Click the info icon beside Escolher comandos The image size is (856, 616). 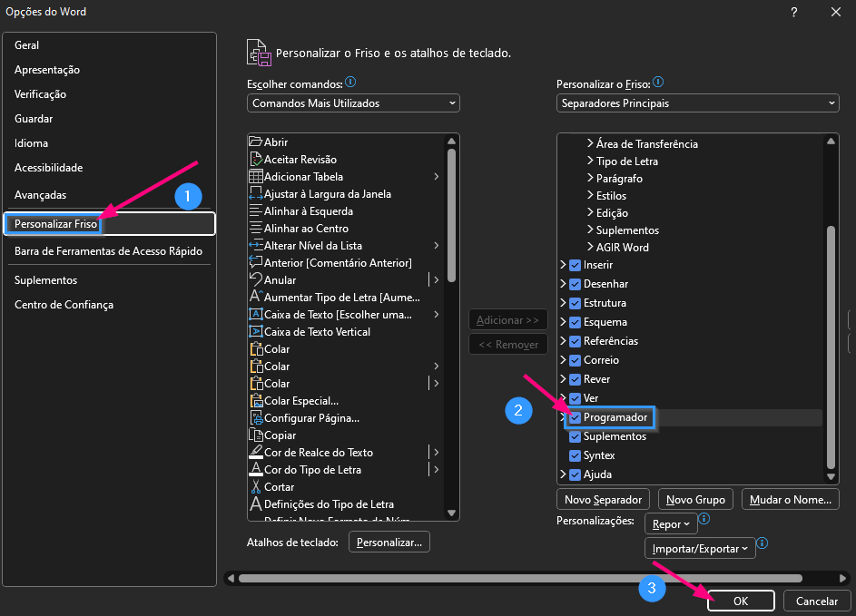350,82
